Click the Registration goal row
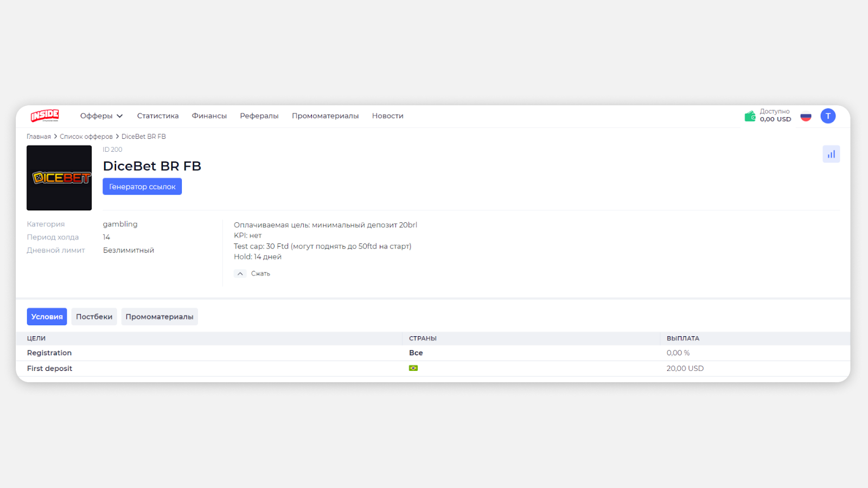 point(433,353)
